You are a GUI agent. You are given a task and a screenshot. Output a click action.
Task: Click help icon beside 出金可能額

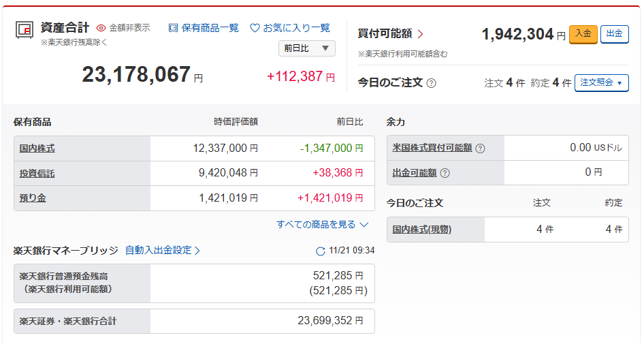(445, 173)
